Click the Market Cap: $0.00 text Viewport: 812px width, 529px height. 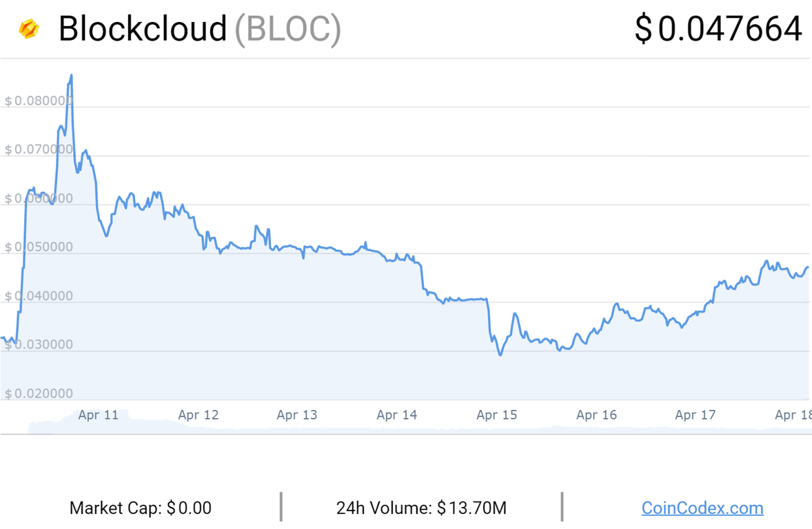[141, 508]
